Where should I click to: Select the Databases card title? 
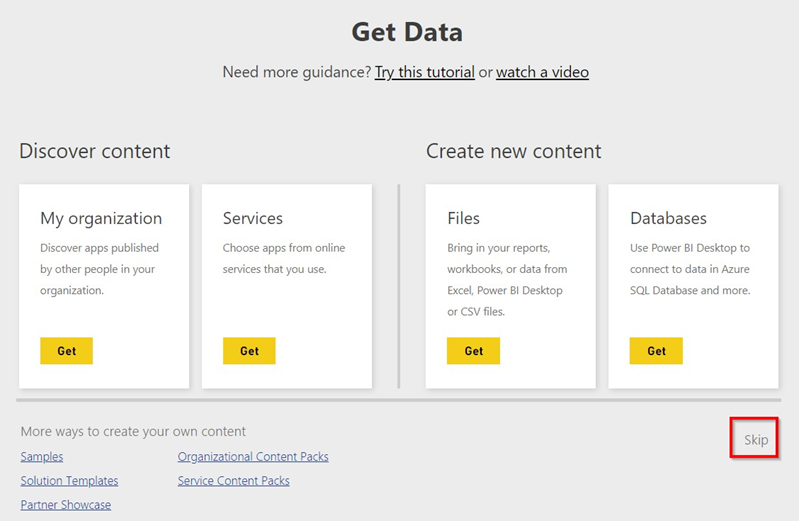click(668, 218)
